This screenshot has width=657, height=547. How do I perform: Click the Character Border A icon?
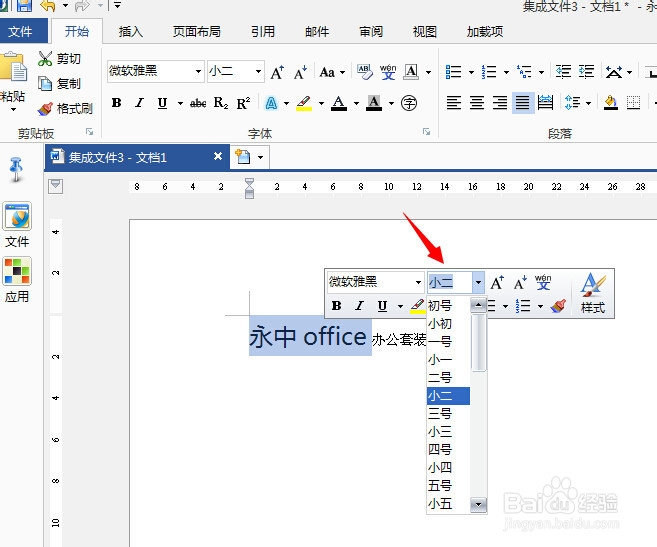(x=411, y=72)
